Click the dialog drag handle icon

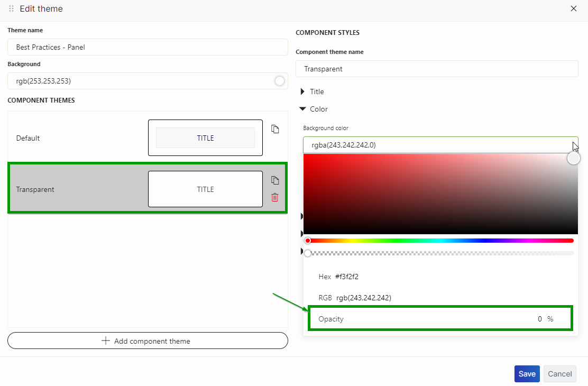11,8
